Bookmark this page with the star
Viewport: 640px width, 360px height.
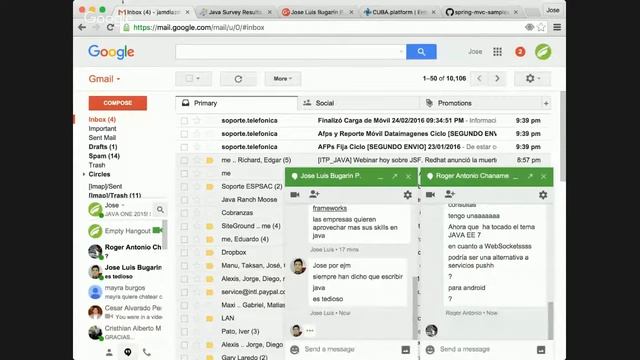(x=541, y=27)
